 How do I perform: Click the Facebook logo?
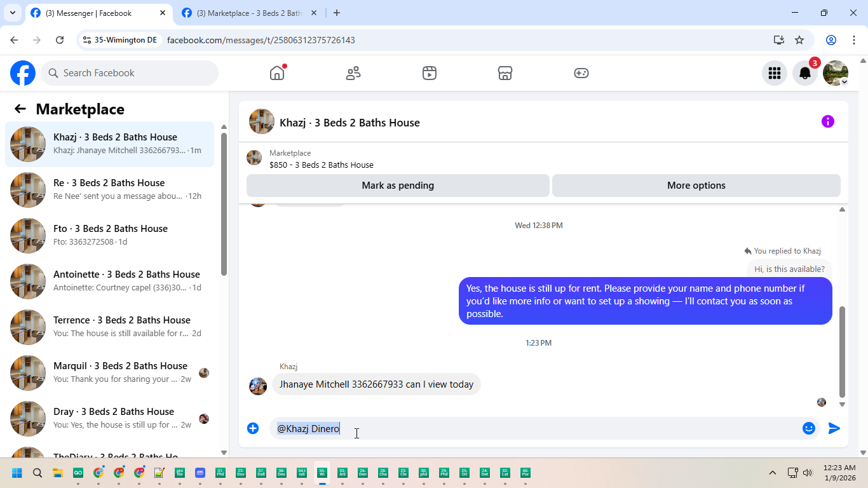[x=23, y=73]
